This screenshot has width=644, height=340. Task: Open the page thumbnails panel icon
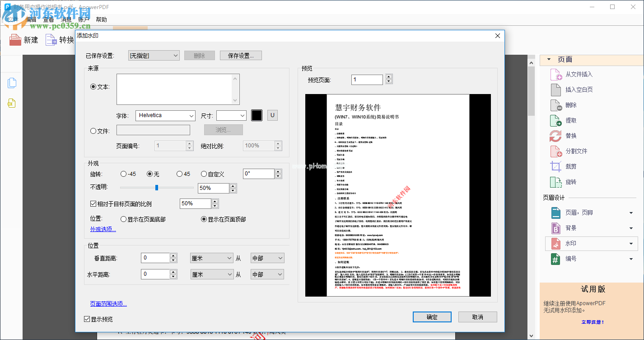tap(12, 83)
